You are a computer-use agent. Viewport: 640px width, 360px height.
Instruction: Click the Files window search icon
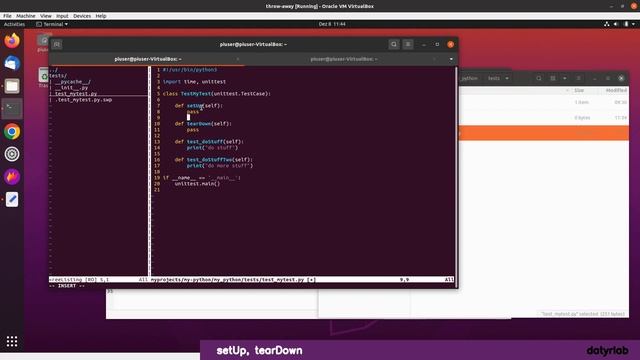539,78
